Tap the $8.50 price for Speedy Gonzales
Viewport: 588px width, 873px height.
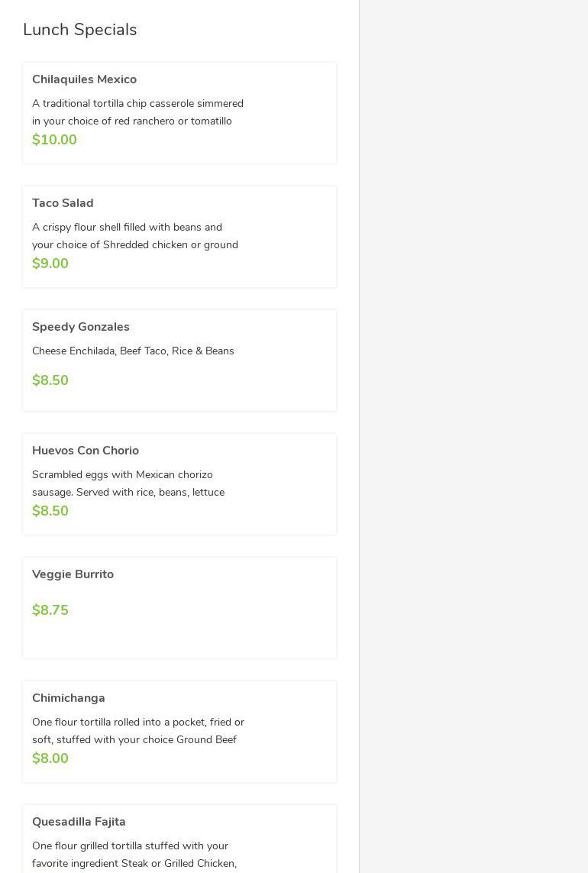tap(50, 380)
